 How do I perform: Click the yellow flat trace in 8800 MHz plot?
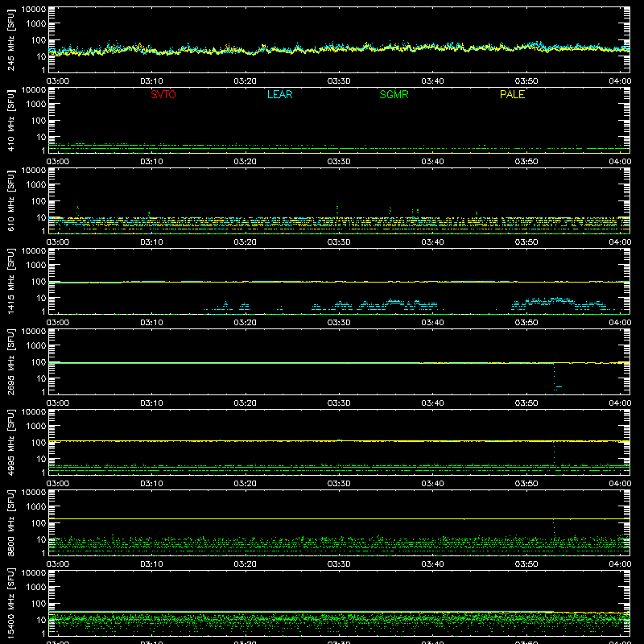(x=339, y=519)
